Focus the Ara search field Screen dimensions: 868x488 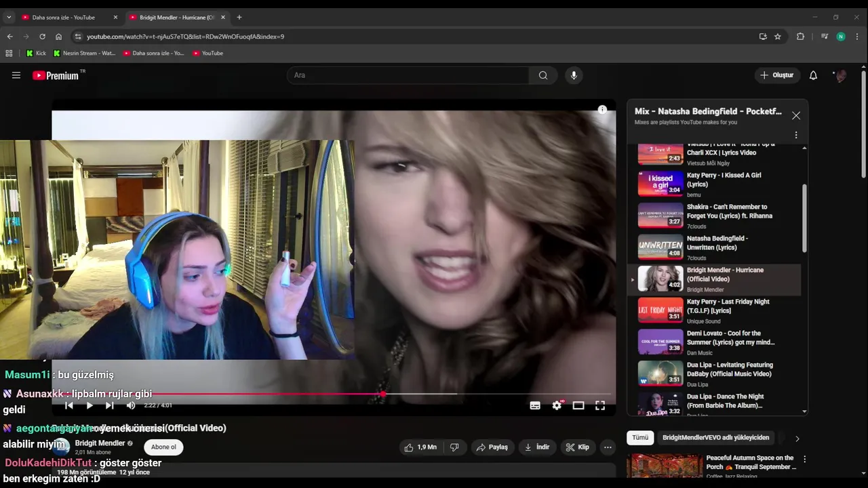408,75
